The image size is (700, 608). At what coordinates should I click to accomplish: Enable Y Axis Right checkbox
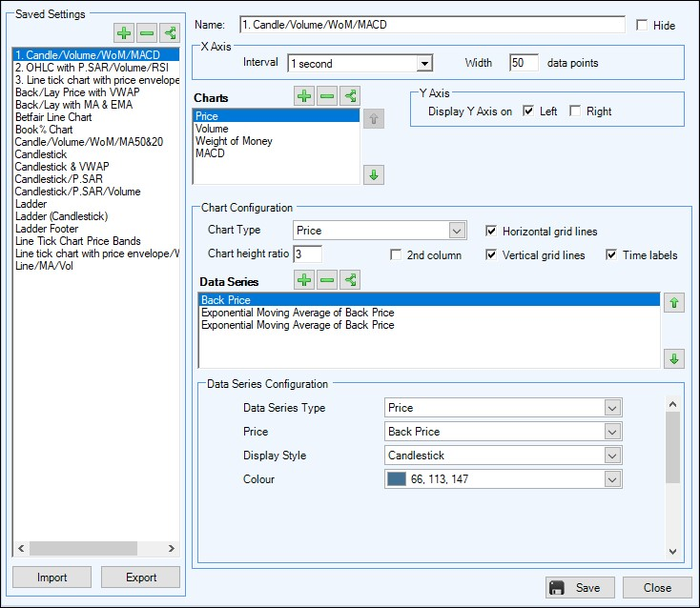click(575, 111)
